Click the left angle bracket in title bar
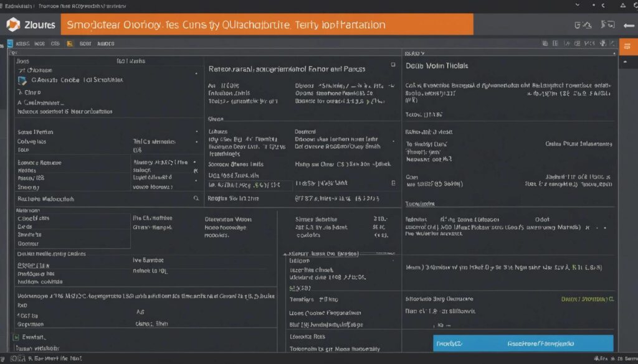Screen dimensions: 638x364 (x=603, y=5)
